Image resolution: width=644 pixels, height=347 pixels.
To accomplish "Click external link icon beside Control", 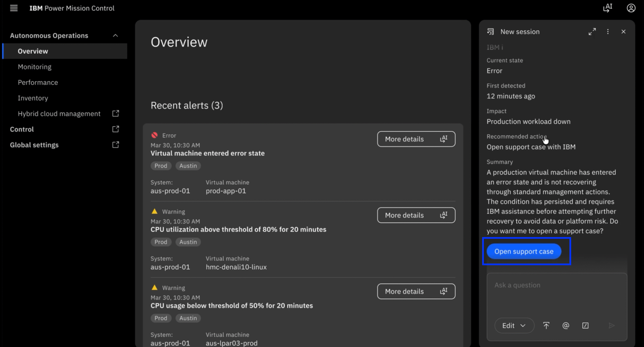I will coord(115,129).
